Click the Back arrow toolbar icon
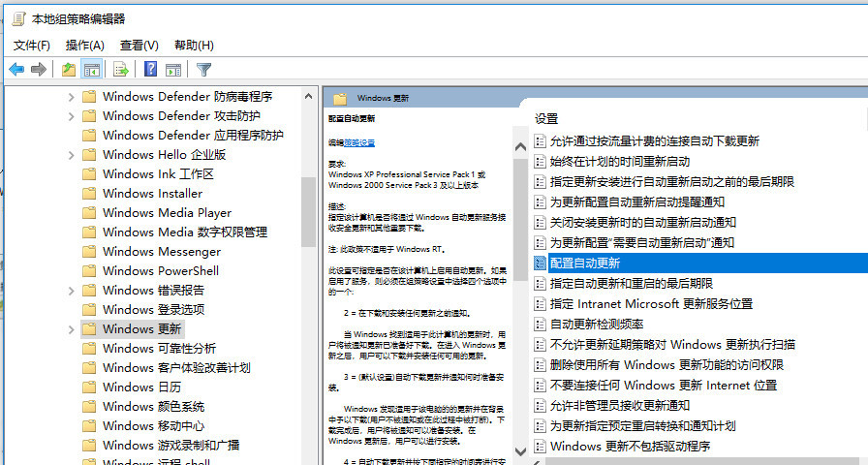Image resolution: width=868 pixels, height=465 pixels. [16, 69]
